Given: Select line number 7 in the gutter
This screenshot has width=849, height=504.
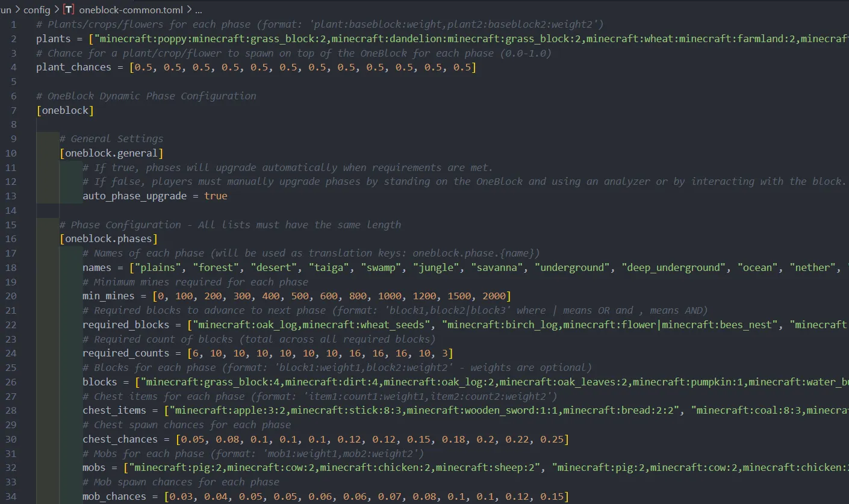Looking at the screenshot, I should click(14, 110).
